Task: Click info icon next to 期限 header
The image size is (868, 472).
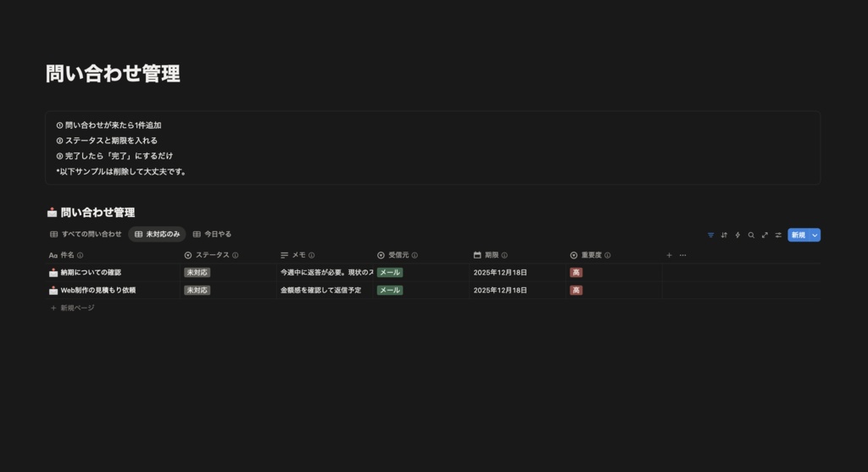Action: tap(504, 255)
